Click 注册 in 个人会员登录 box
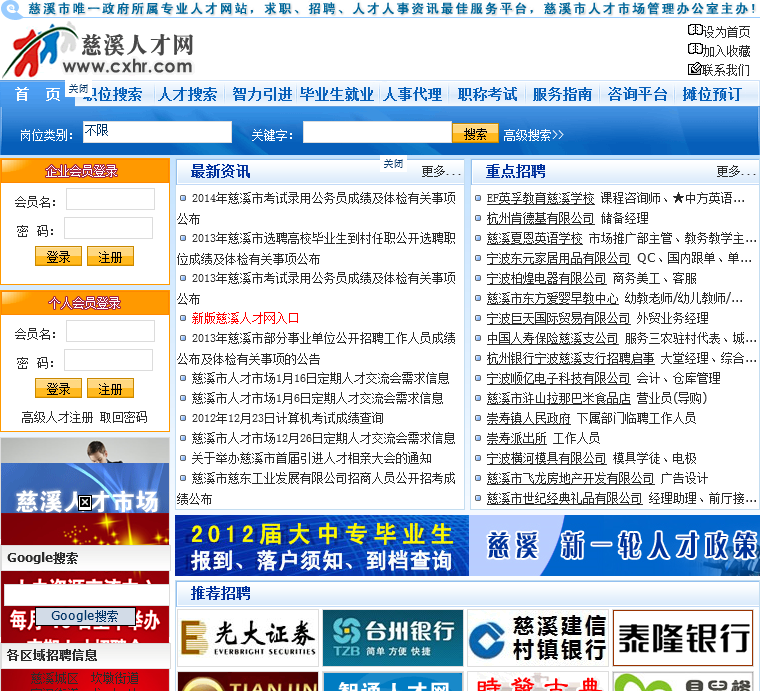The width and height of the screenshot is (760, 691). [x=110, y=388]
